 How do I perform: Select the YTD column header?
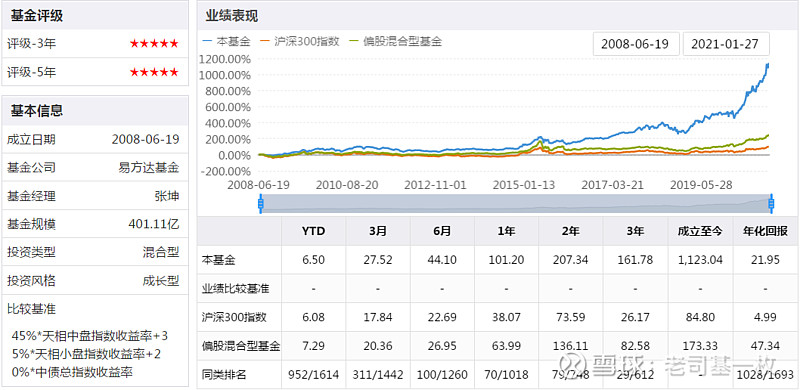[x=313, y=231]
